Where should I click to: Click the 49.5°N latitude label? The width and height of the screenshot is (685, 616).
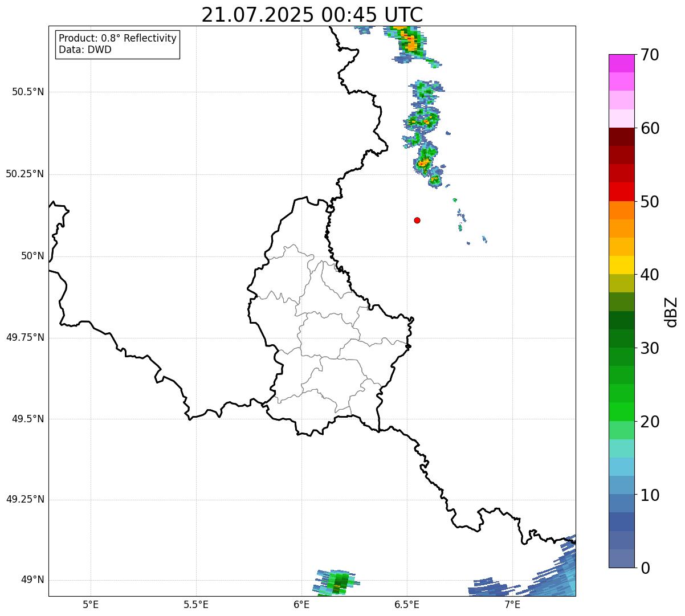28,419
